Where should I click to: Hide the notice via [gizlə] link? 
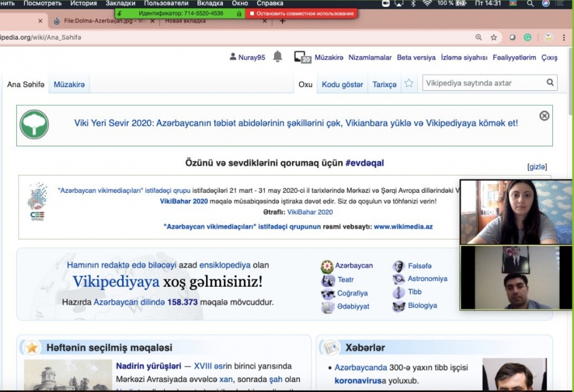pos(537,167)
